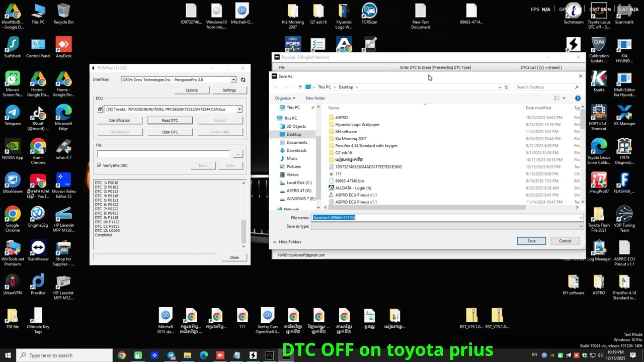644x362 pixels.
Task: Open the Save as type dropdown
Action: tap(447, 226)
